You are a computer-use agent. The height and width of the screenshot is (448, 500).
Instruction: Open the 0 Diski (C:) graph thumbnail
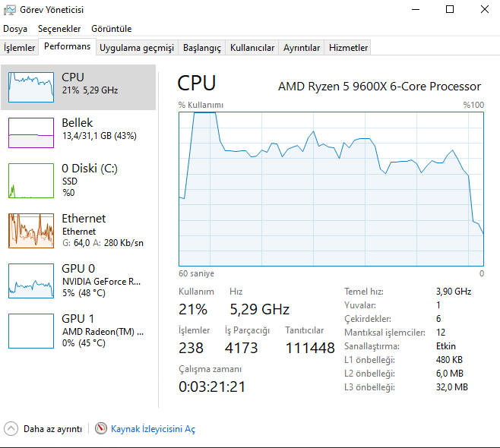point(31,180)
